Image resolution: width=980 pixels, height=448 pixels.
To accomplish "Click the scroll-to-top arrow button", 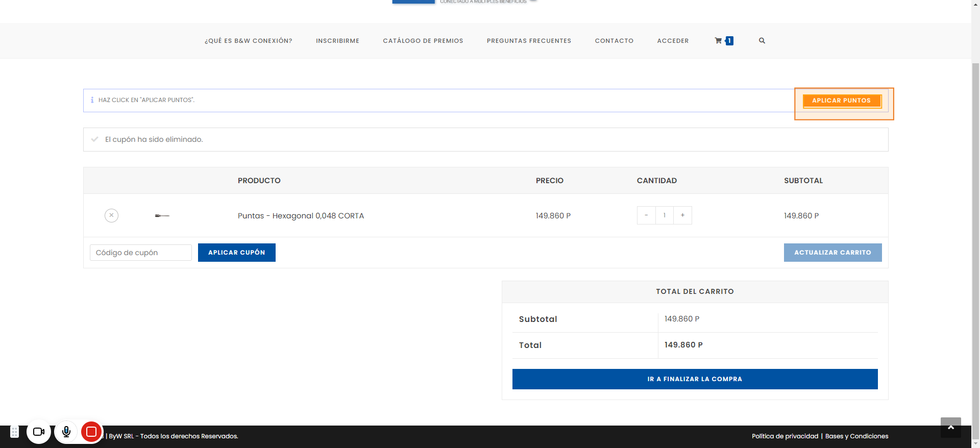I will [950, 428].
